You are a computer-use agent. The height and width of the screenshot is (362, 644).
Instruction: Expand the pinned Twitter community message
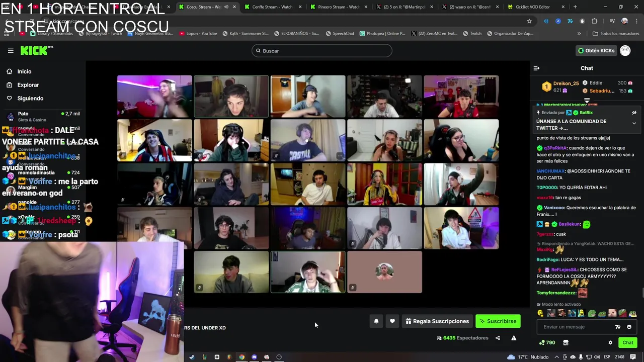click(x=634, y=123)
